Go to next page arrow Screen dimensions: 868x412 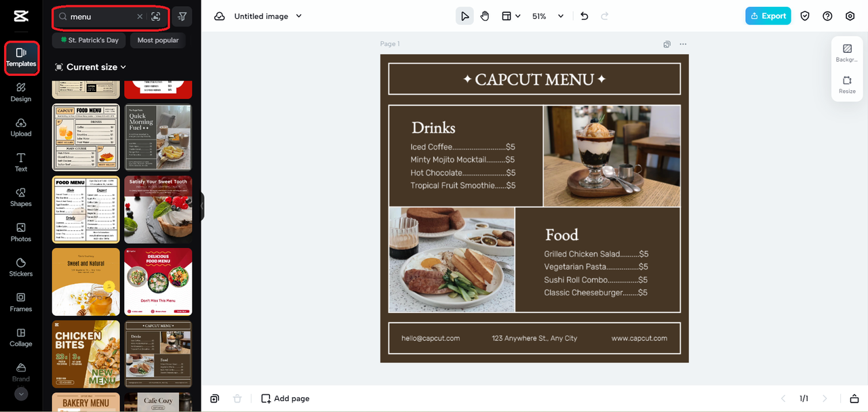pyautogui.click(x=825, y=398)
